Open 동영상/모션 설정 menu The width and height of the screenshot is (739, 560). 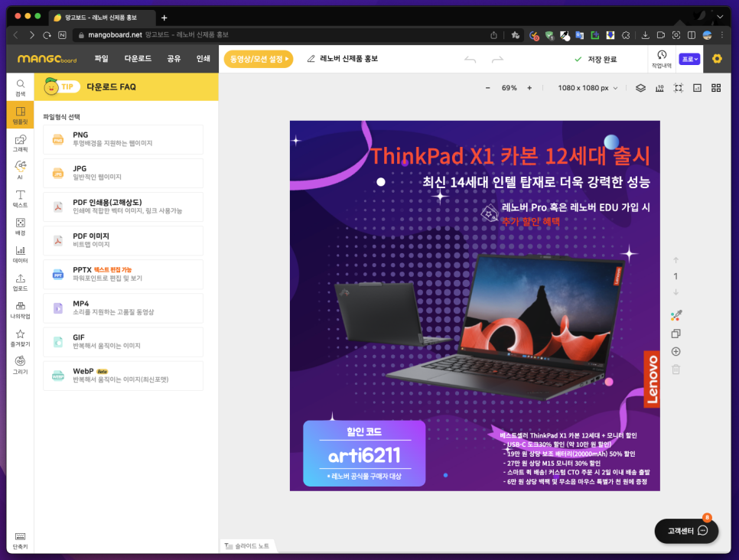(259, 59)
